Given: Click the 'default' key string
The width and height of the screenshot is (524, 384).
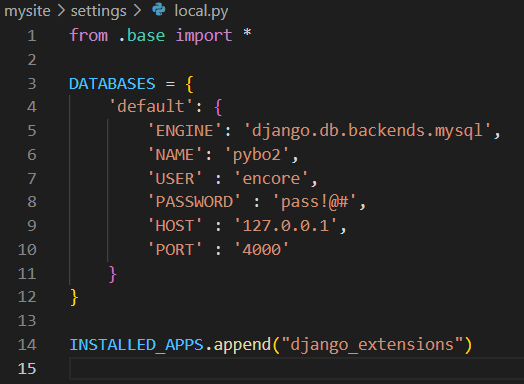Looking at the screenshot, I should 151,106.
